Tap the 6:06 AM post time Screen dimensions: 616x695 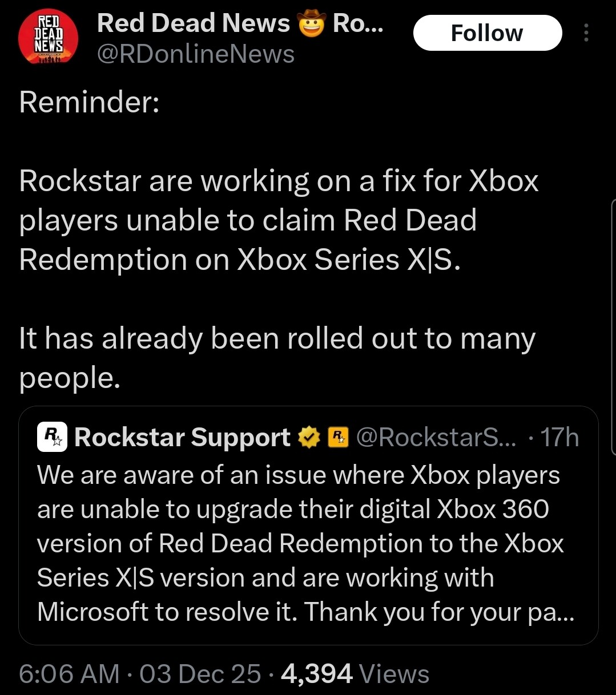69,674
